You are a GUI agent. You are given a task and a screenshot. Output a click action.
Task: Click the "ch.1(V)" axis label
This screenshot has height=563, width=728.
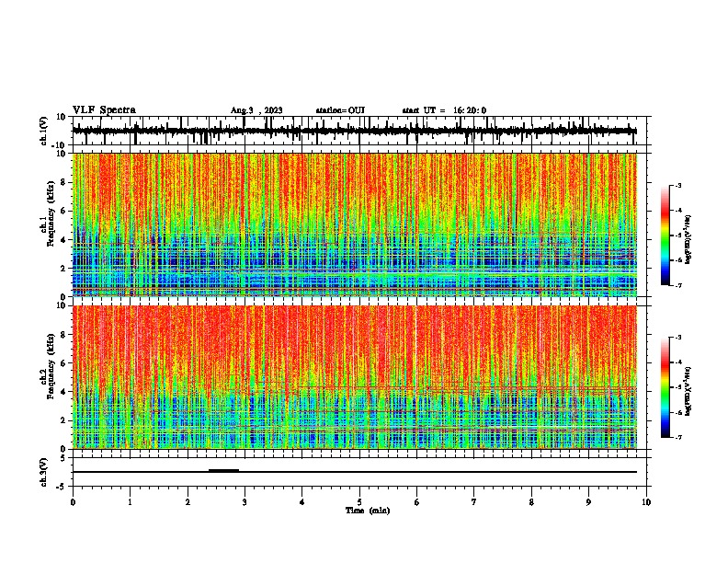point(44,131)
